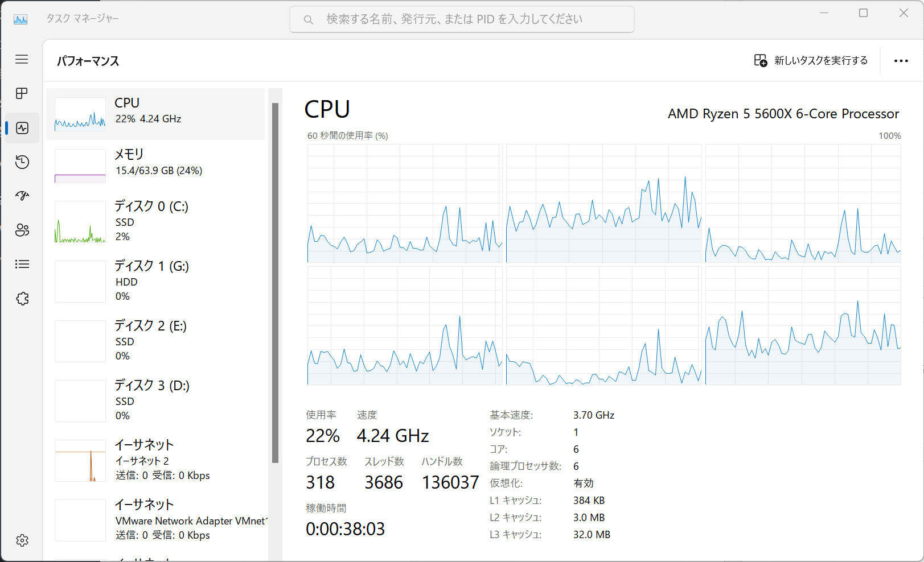This screenshot has height=562, width=924.
Task: Click イーサネット 2 mini graph thumbnail
Action: [x=80, y=461]
